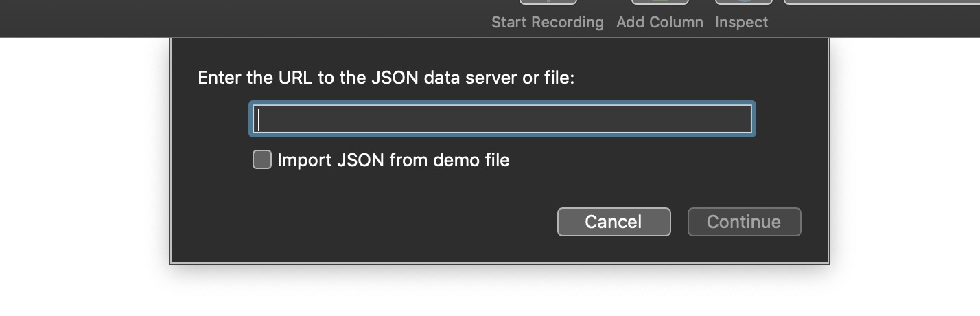980x316 pixels.
Task: Begin recording using the toolbar button
Action: (548, 3)
